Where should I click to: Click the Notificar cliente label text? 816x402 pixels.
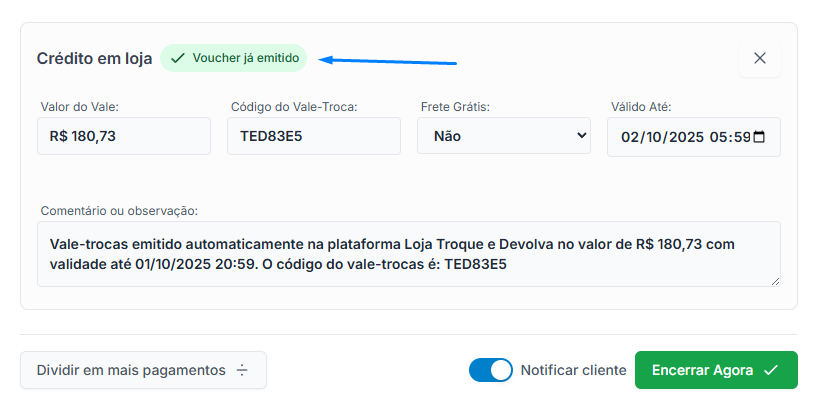coord(573,370)
